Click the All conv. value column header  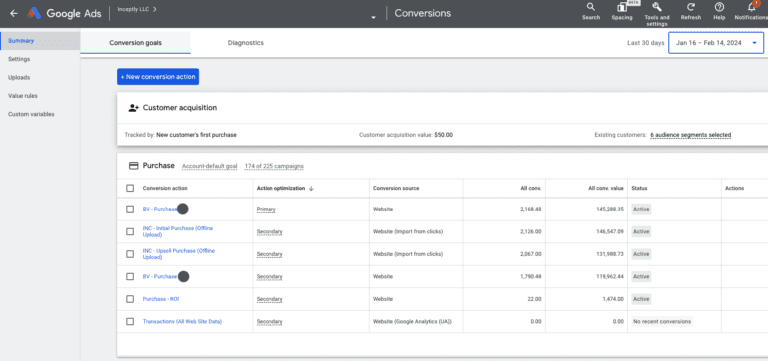click(606, 189)
